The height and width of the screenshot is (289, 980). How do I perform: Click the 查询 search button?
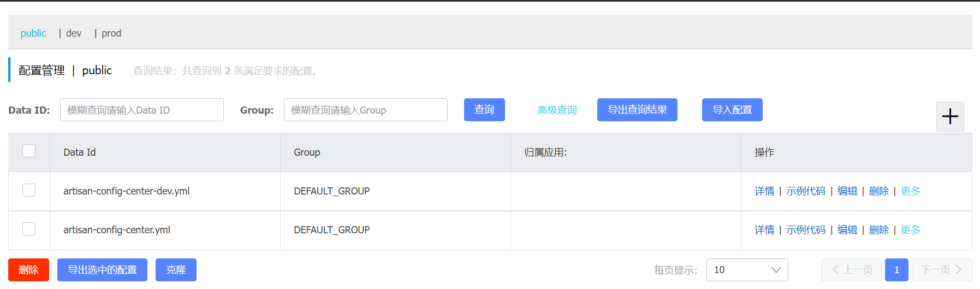coord(484,110)
